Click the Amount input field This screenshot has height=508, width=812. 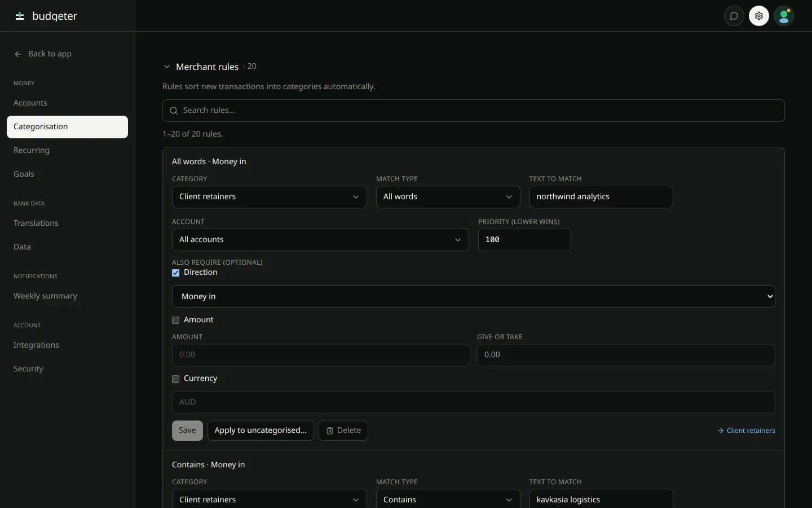click(x=321, y=355)
